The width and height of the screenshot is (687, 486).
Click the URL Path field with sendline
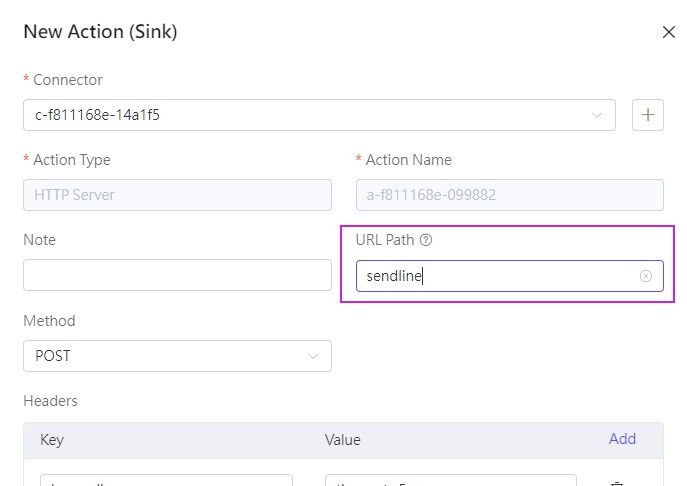coord(497,276)
